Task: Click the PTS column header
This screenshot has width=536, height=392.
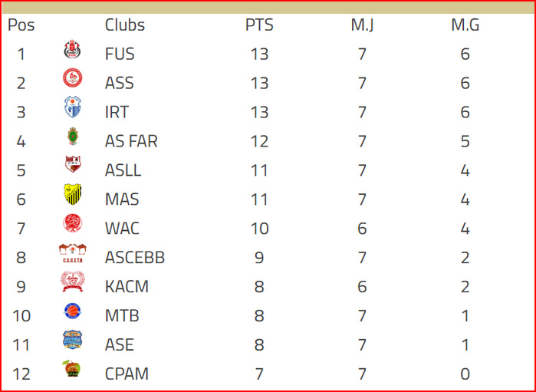Action: (259, 25)
